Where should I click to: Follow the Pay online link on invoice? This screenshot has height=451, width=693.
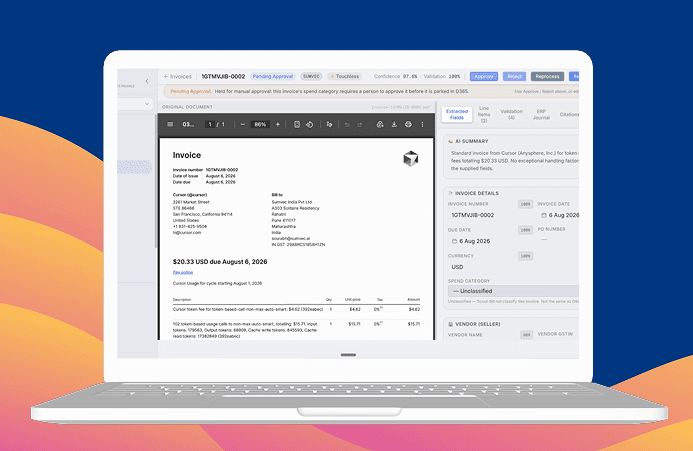coord(183,272)
